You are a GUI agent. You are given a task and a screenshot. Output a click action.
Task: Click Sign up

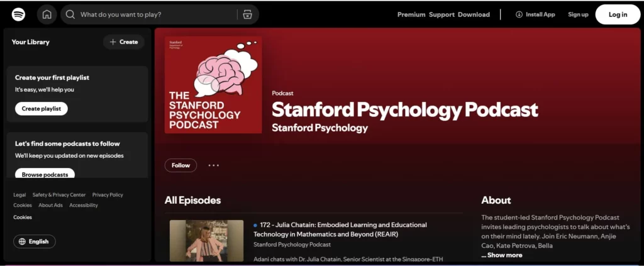[x=578, y=14]
